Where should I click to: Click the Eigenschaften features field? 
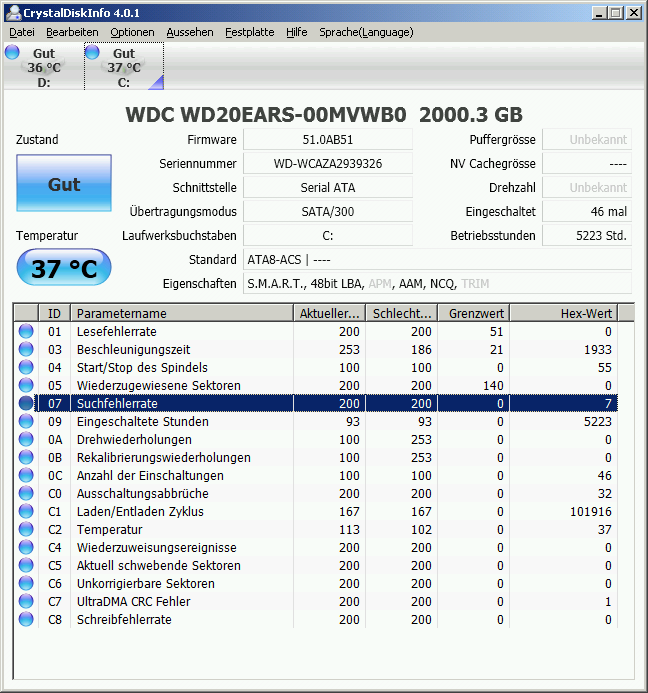(437, 283)
